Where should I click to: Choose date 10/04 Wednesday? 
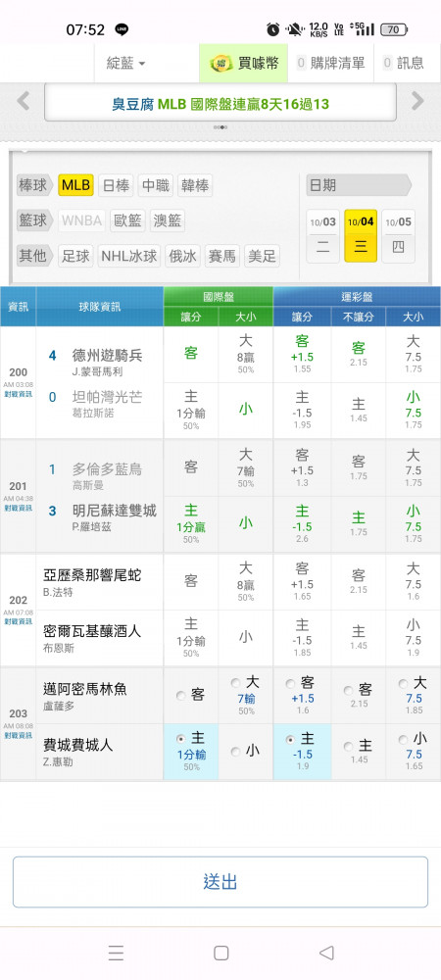(361, 235)
